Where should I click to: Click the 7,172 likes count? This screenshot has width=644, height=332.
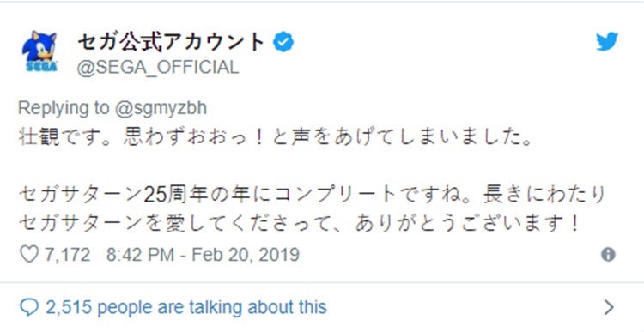point(67,255)
